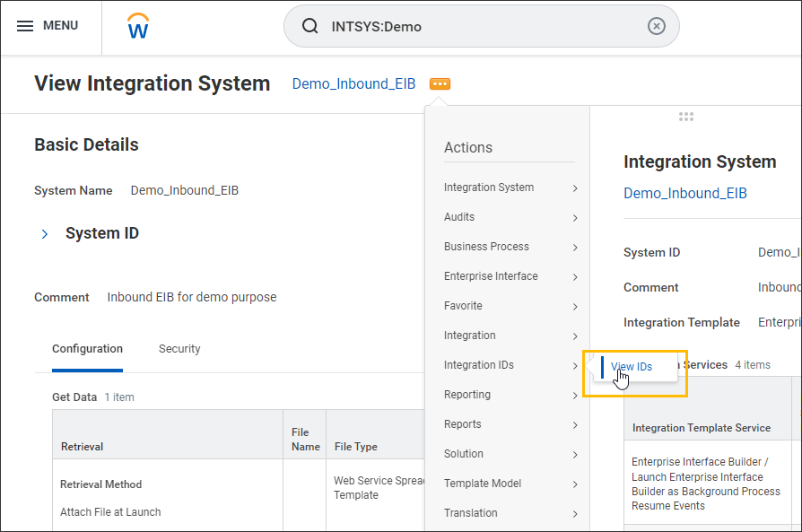The height and width of the screenshot is (532, 802).
Task: Click the arrow next to Template Model
Action: point(575,484)
